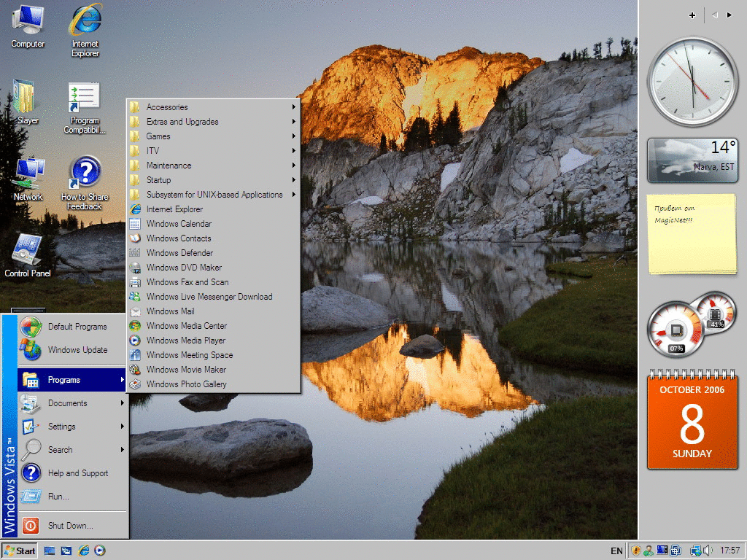The width and height of the screenshot is (747, 560).
Task: Launch Windows Media Player from Programs menu
Action: click(x=214, y=341)
